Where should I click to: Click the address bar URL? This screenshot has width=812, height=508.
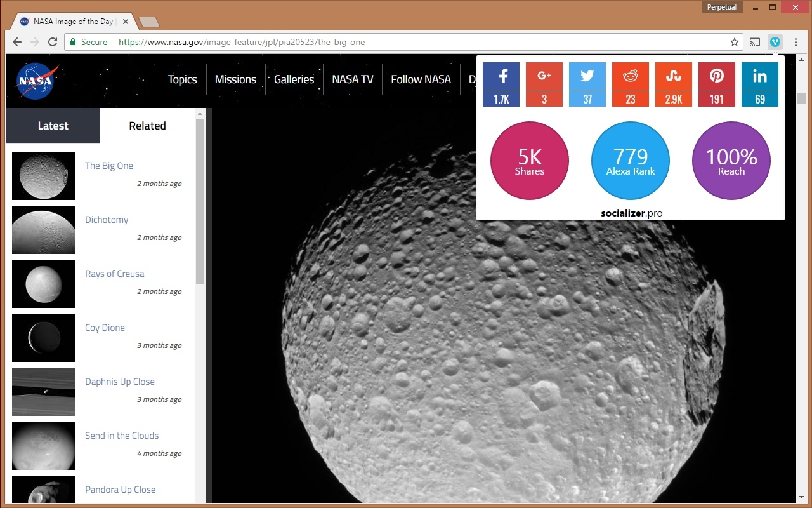tap(242, 42)
